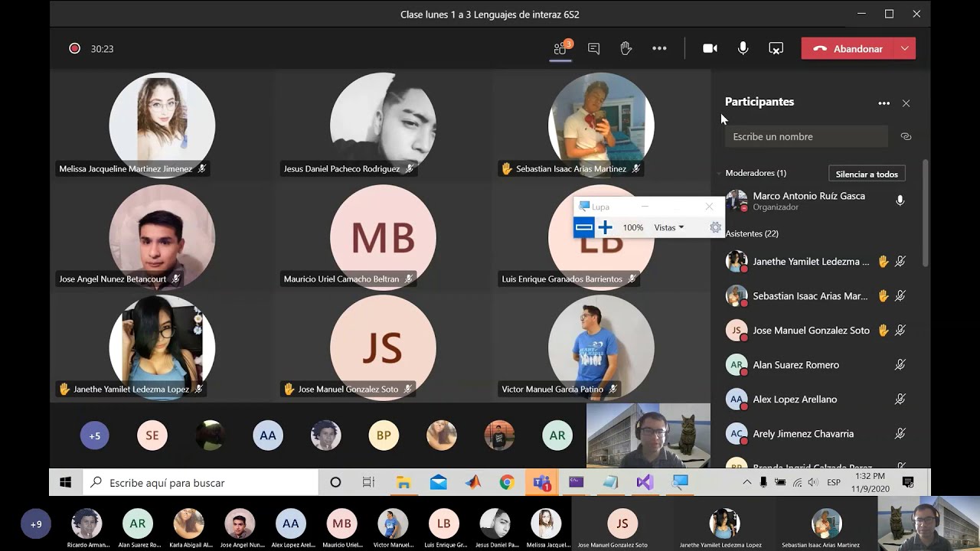The height and width of the screenshot is (551, 980).
Task: Click the SE participant avatar in strip
Action: 152,435
